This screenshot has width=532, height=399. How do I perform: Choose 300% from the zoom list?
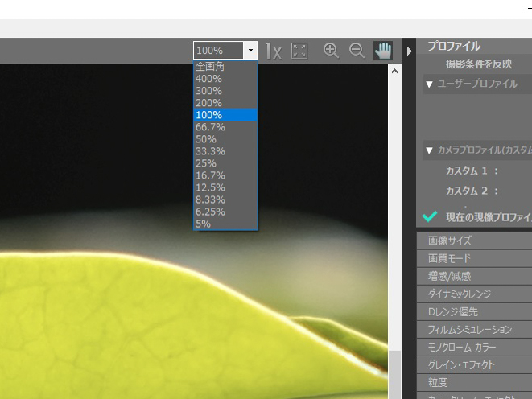point(225,91)
